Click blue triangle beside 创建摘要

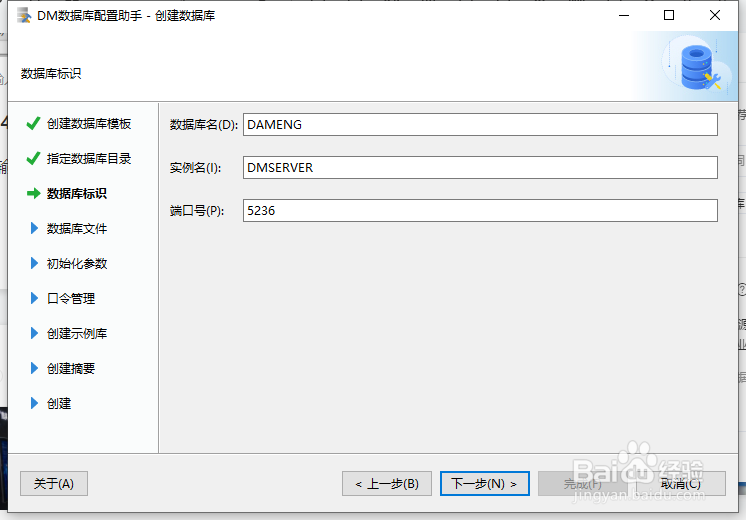coord(34,368)
